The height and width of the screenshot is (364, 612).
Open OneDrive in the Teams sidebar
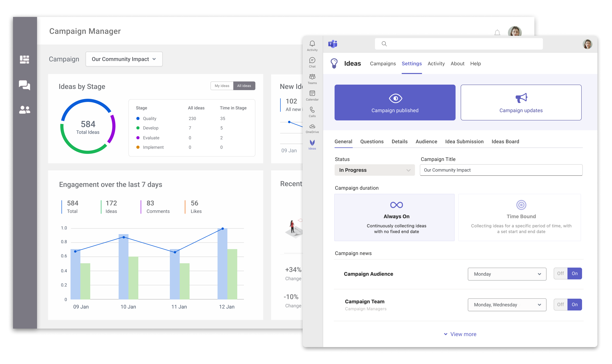click(x=312, y=128)
